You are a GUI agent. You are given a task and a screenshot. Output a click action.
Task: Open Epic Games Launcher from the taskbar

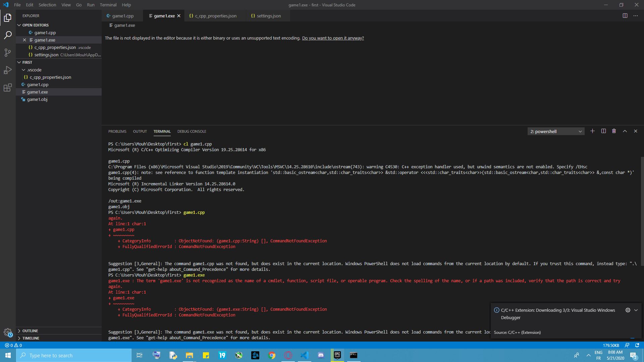(337, 355)
